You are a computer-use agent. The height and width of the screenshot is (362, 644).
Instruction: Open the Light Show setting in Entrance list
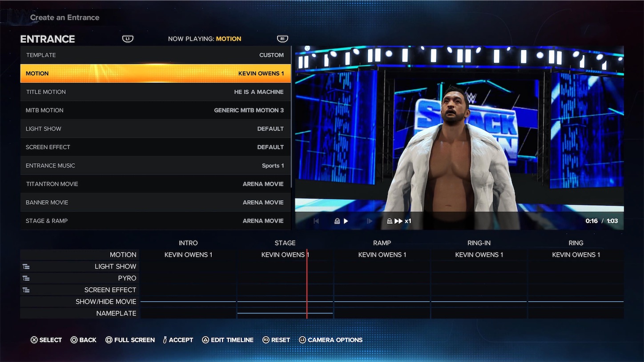156,129
